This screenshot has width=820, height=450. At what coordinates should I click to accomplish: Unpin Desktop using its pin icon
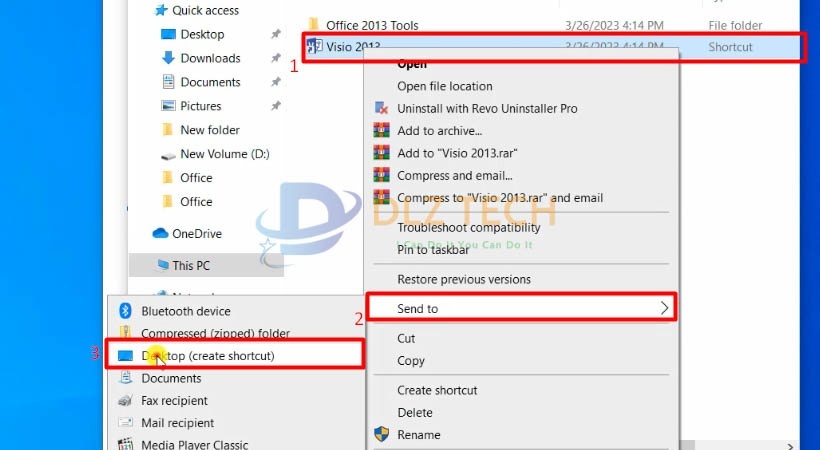[276, 34]
